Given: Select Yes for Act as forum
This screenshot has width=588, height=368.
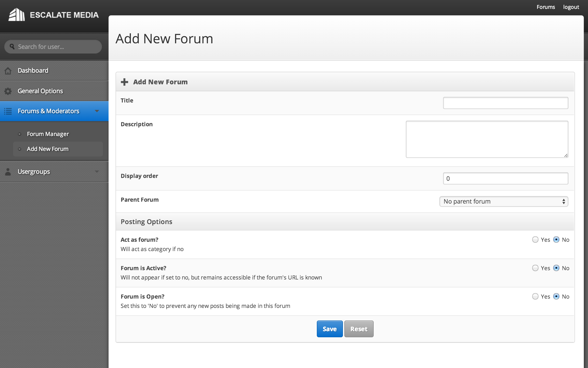Looking at the screenshot, I should (x=535, y=239).
